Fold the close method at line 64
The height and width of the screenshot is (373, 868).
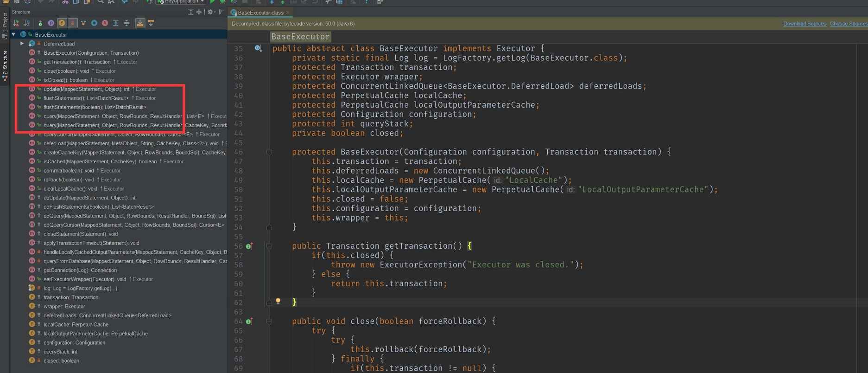click(x=269, y=321)
